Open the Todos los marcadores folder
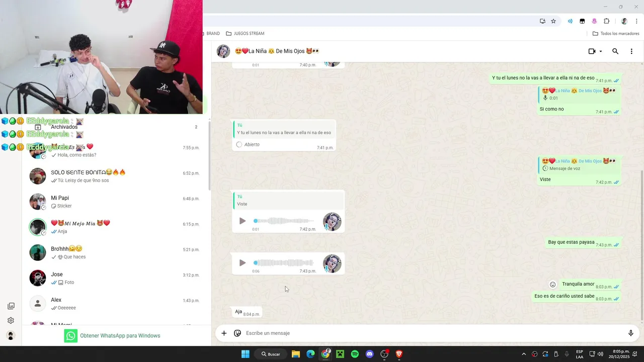The width and height of the screenshot is (644, 362). pos(616,34)
